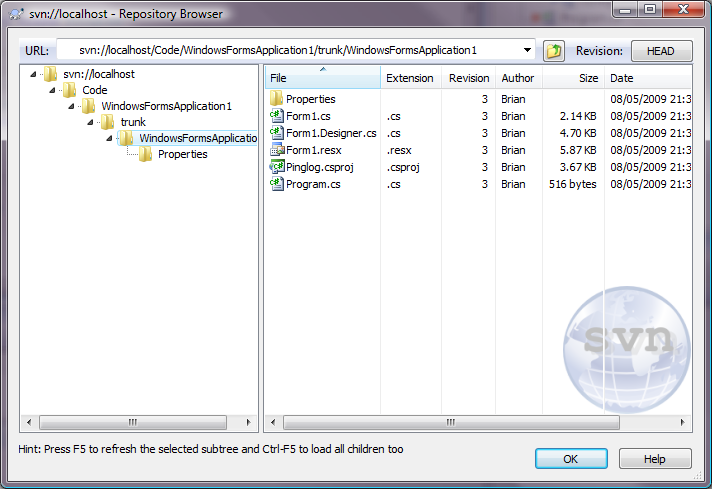712x489 pixels.
Task: Click the date cell in the Properties row
Action: point(650,99)
